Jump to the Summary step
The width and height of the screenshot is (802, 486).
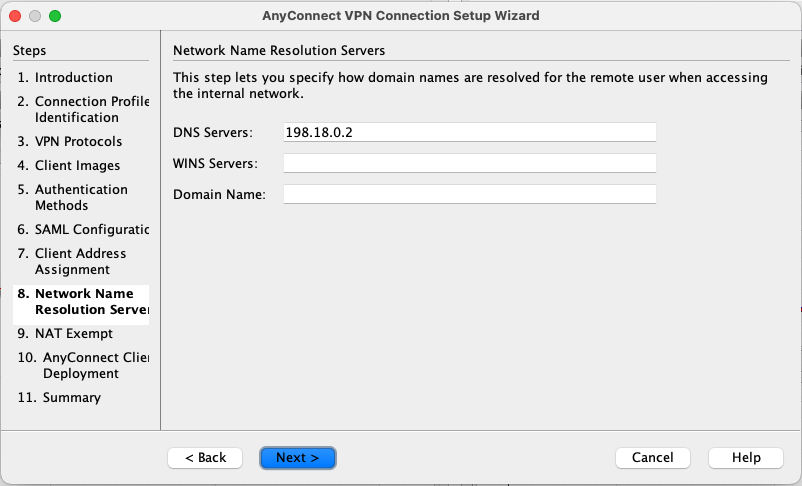coord(70,397)
